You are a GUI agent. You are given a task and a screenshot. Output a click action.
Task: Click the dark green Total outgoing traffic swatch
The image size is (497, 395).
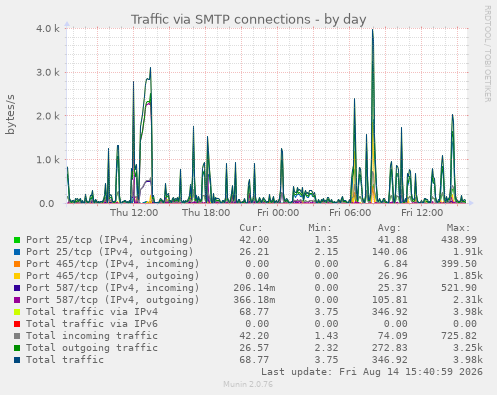(x=17, y=348)
